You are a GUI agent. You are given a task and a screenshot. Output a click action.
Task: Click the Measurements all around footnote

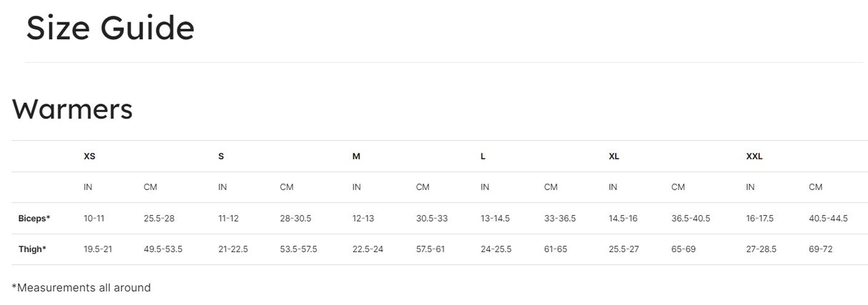point(81,288)
